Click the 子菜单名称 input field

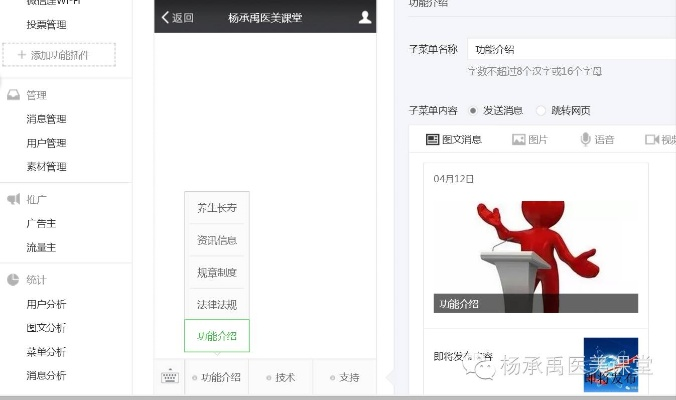coord(572,49)
